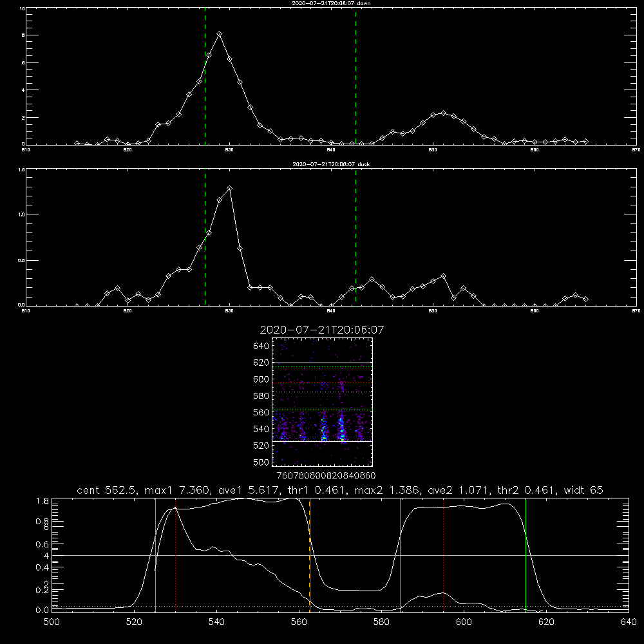The height and width of the screenshot is (644, 644).
Task: Click the 'widt 65' value in bottom plot title
Action: click(x=583, y=490)
